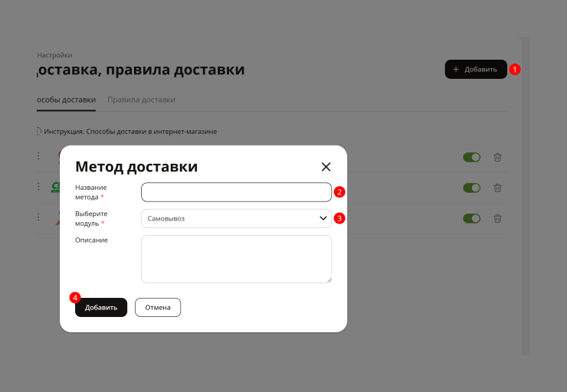This screenshot has width=567, height=392.
Task: Cancel the dialog using Отмена
Action: pyautogui.click(x=158, y=308)
